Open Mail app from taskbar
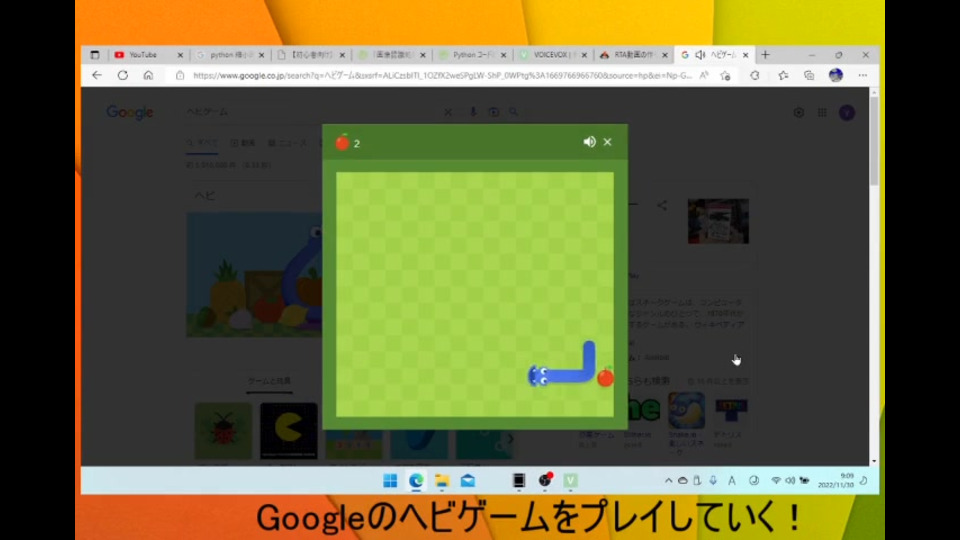Image resolution: width=960 pixels, height=540 pixels. tap(468, 481)
